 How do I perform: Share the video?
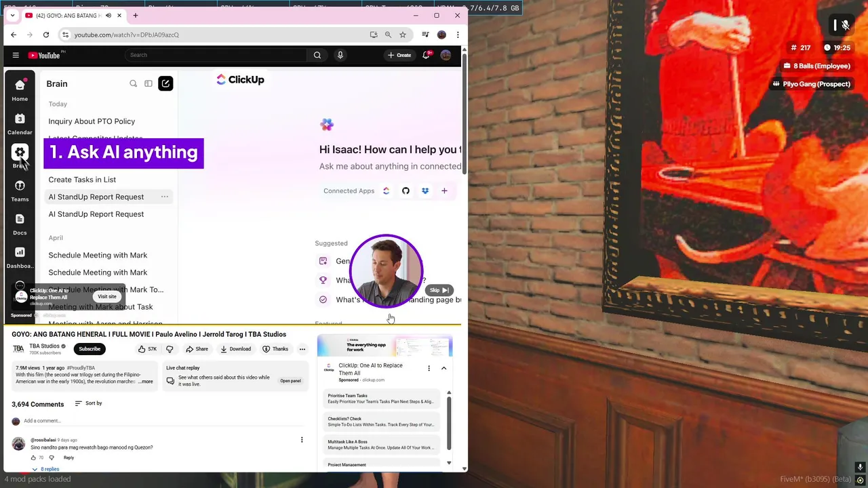[x=197, y=349]
